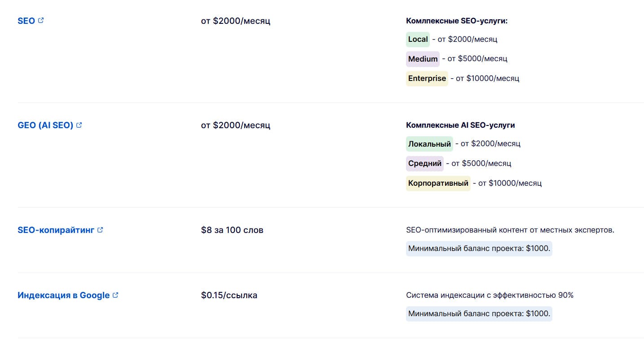
Task: Click the green Локальный plan badge
Action: (x=429, y=144)
